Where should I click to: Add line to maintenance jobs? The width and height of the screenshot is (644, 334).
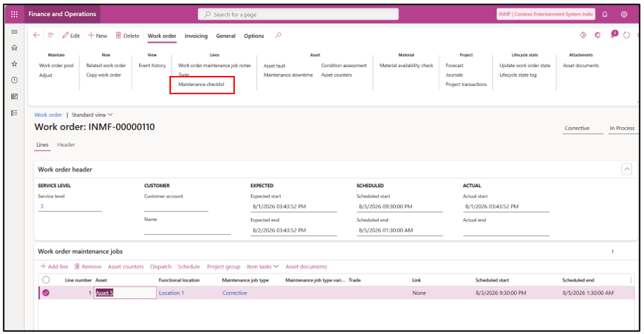pyautogui.click(x=54, y=266)
